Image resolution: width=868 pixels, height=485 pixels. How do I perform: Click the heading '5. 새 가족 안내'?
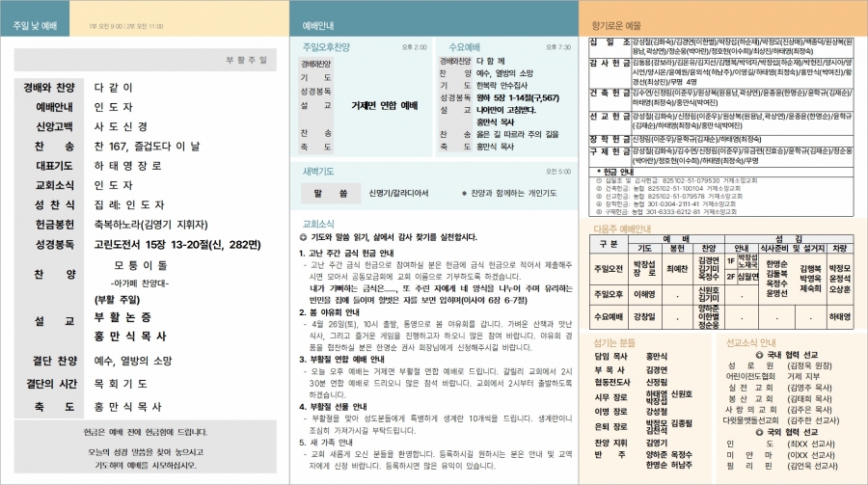[x=326, y=443]
